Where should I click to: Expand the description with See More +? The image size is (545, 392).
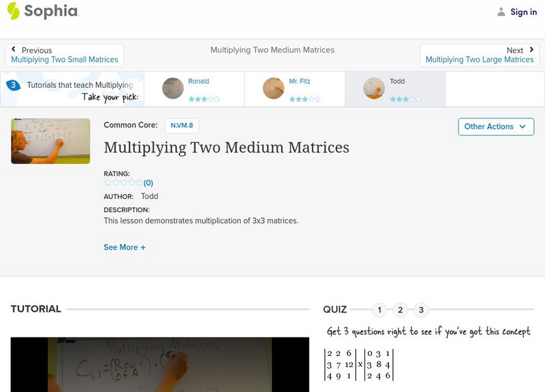pyautogui.click(x=125, y=247)
